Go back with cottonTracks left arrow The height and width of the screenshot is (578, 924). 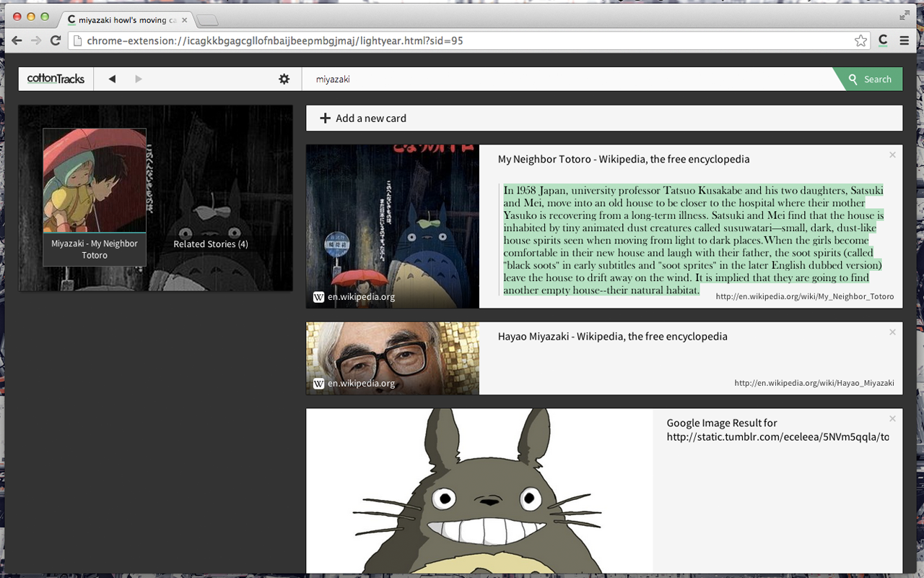(x=112, y=79)
